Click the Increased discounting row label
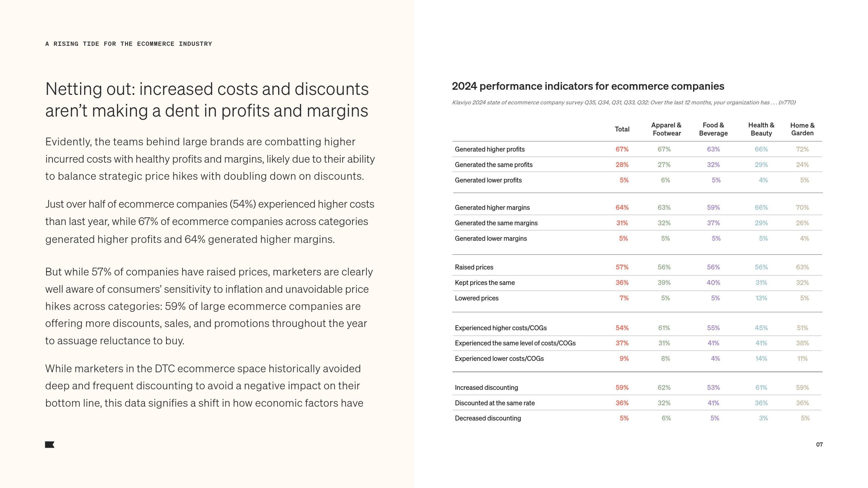The width and height of the screenshot is (868, 488). point(486,387)
